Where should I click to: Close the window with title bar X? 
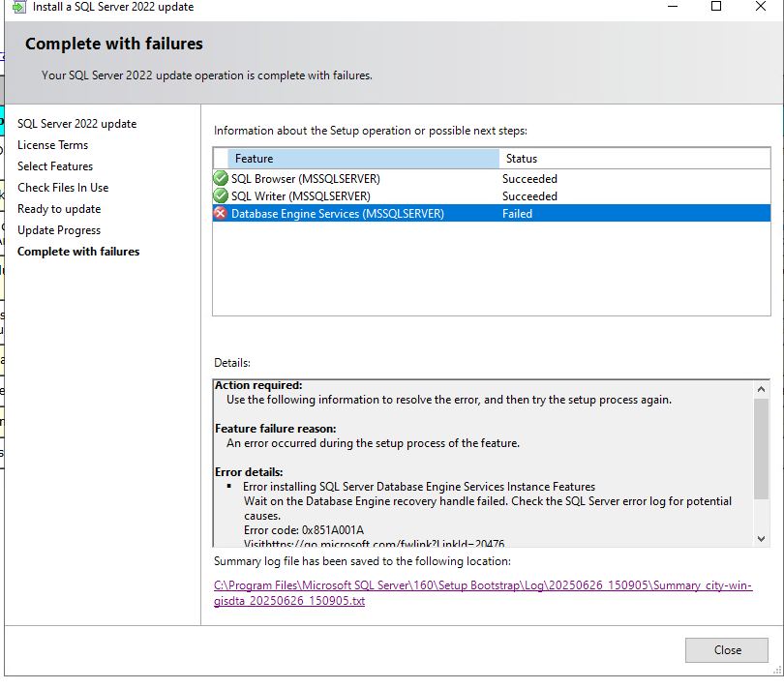tap(761, 7)
